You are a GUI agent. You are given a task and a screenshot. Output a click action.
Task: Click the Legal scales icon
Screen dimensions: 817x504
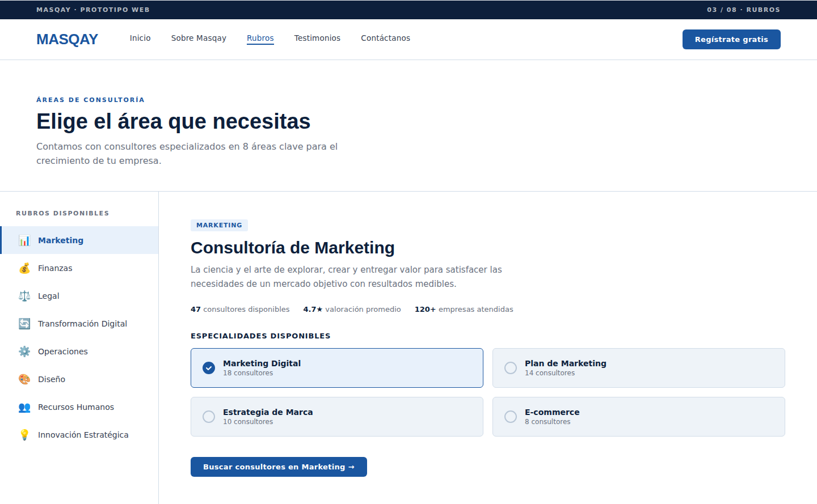pyautogui.click(x=24, y=296)
